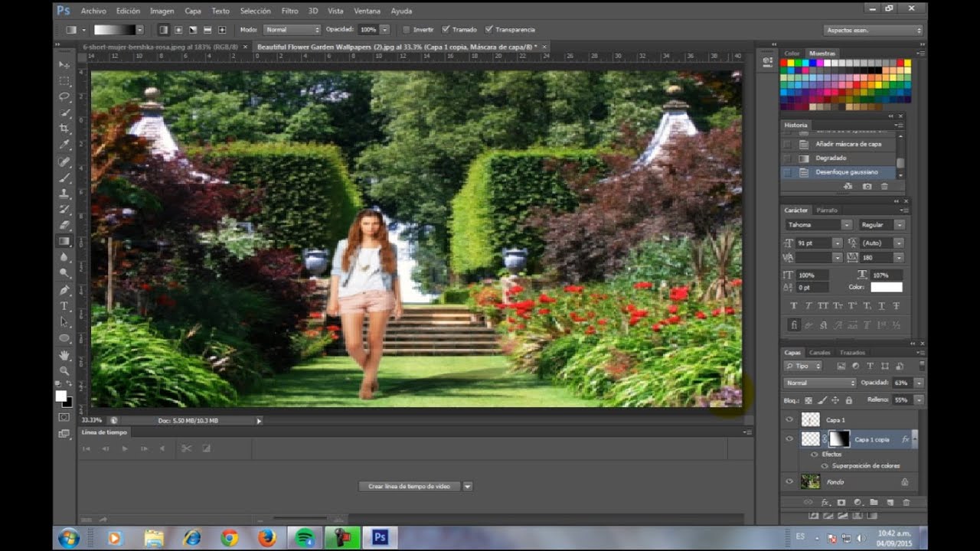This screenshot has width=980, height=551.
Task: Select the Crop tool
Action: click(65, 129)
